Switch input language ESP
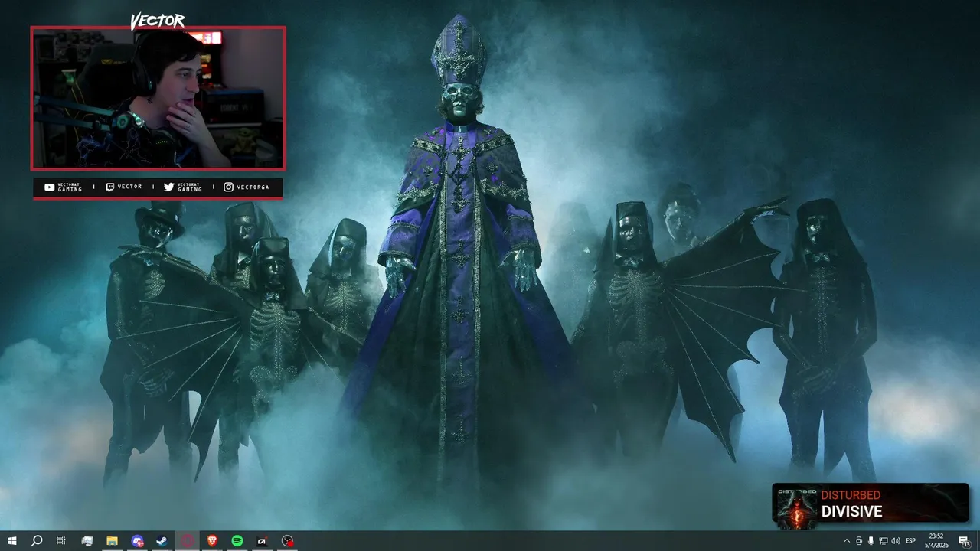Viewport: 980px width, 551px height. pyautogui.click(x=911, y=541)
